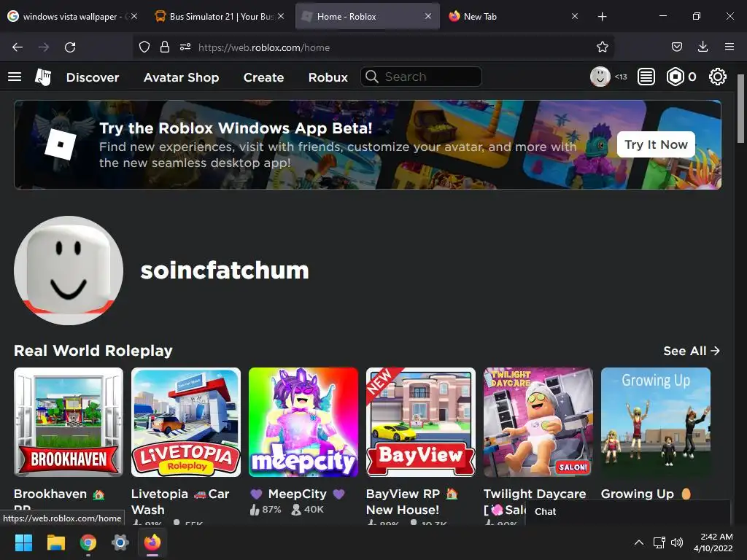Click See All for Real World Roleplay
This screenshot has height=560, width=747.
coord(692,351)
